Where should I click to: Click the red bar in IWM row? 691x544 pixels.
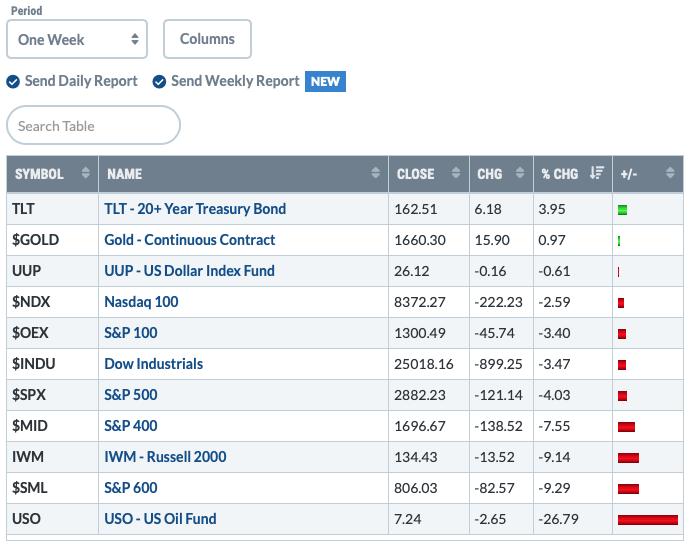pyautogui.click(x=628, y=458)
